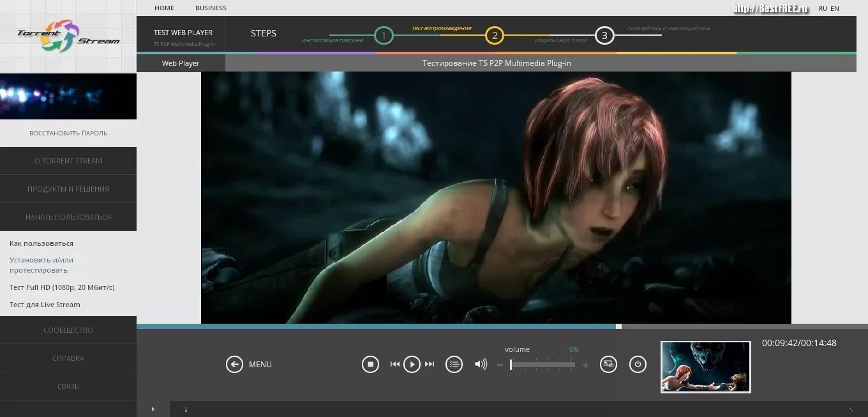Click the 0% volume value

click(x=574, y=349)
